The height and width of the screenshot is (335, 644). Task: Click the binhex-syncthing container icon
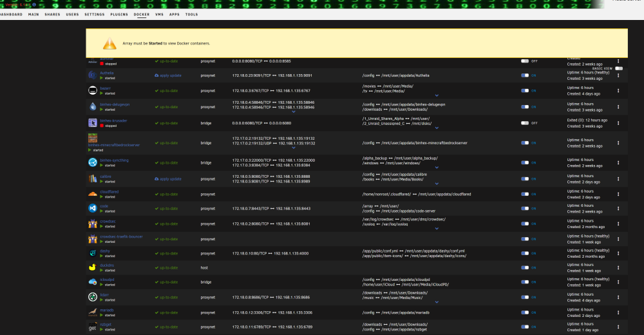92,162
